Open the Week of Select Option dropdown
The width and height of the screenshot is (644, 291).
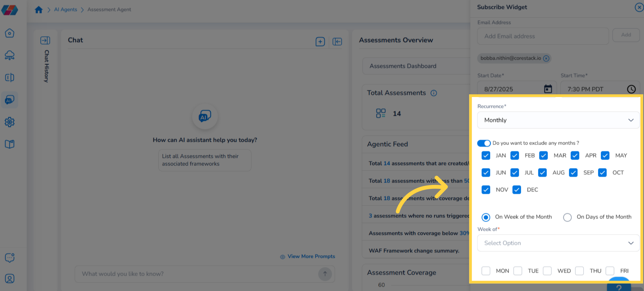coord(558,243)
